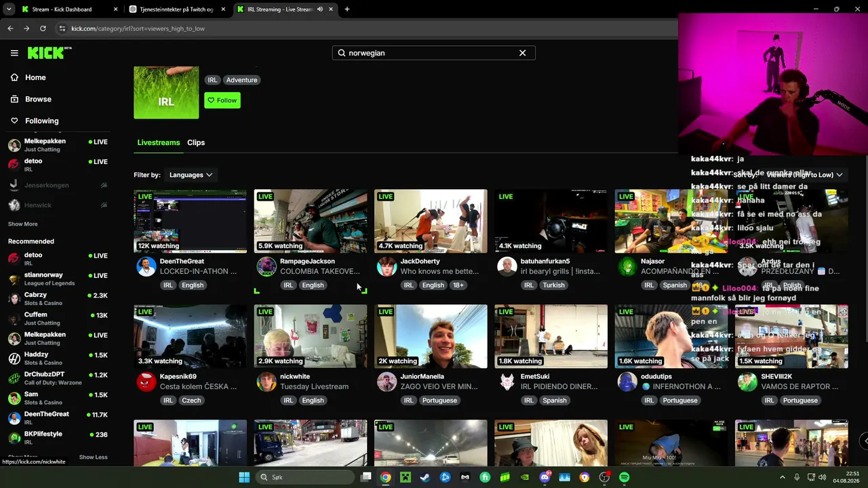868x488 pixels.
Task: Click the green KICK logo
Action: pos(50,53)
